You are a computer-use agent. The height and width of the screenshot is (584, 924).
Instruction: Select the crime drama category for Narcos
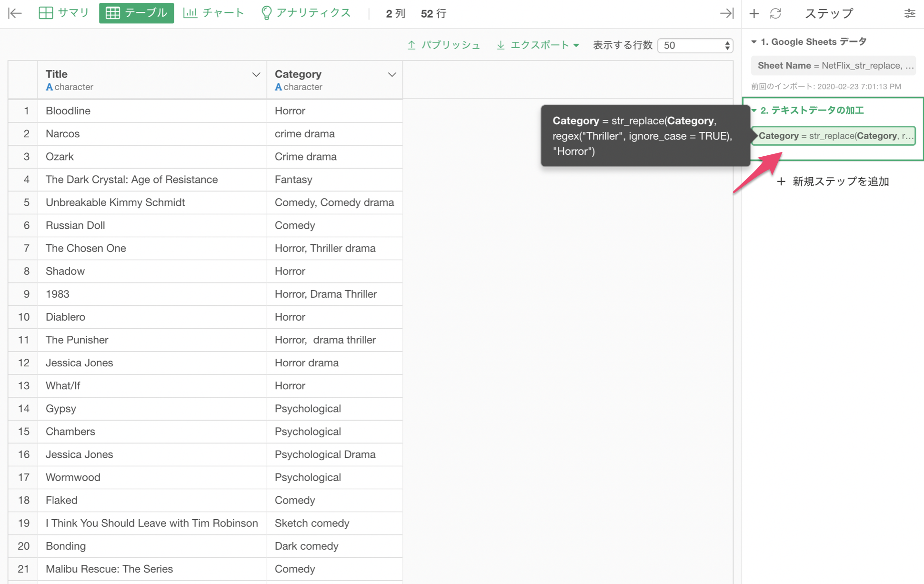(334, 134)
